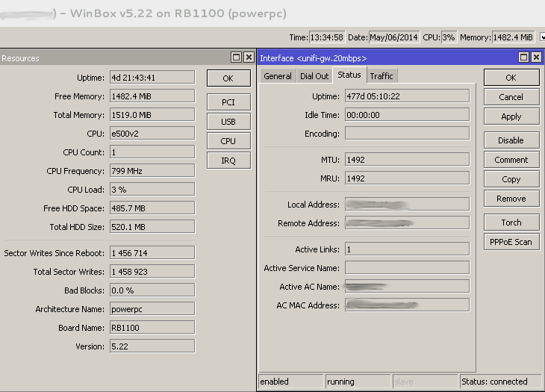Open the CPU details button

point(228,141)
